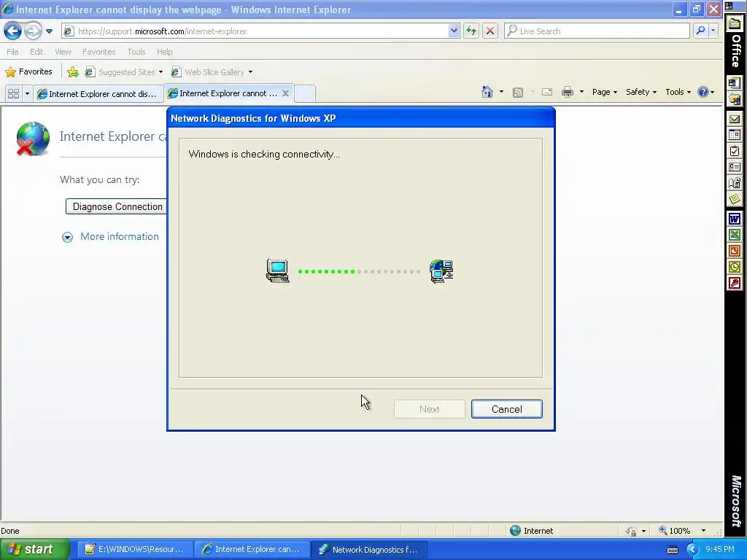Open the File menu
The width and height of the screenshot is (747, 560).
tap(13, 52)
